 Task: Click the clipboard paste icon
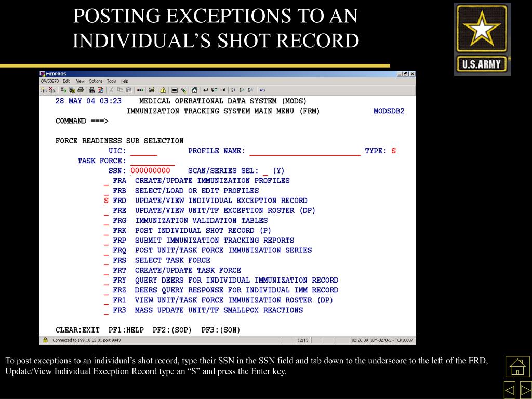129,90
